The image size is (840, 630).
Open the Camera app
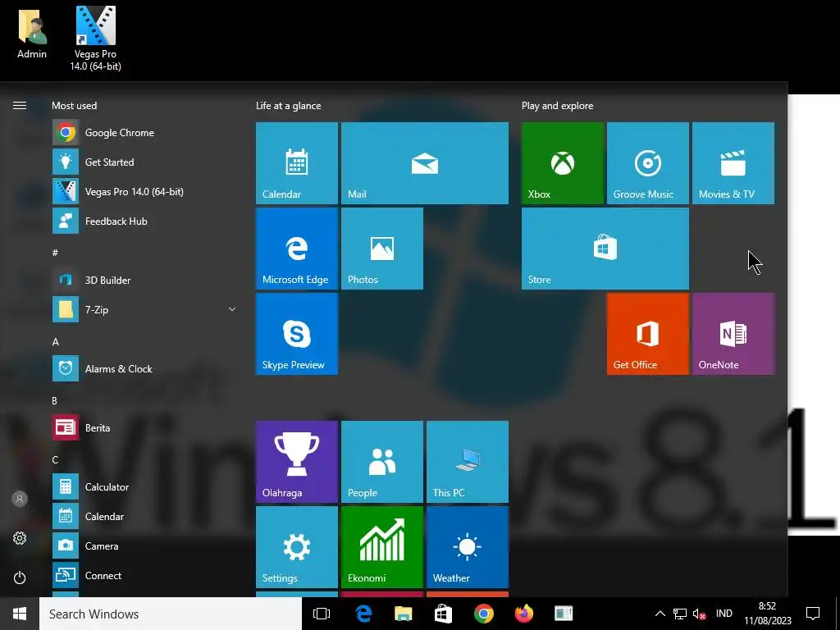[x=144, y=546]
